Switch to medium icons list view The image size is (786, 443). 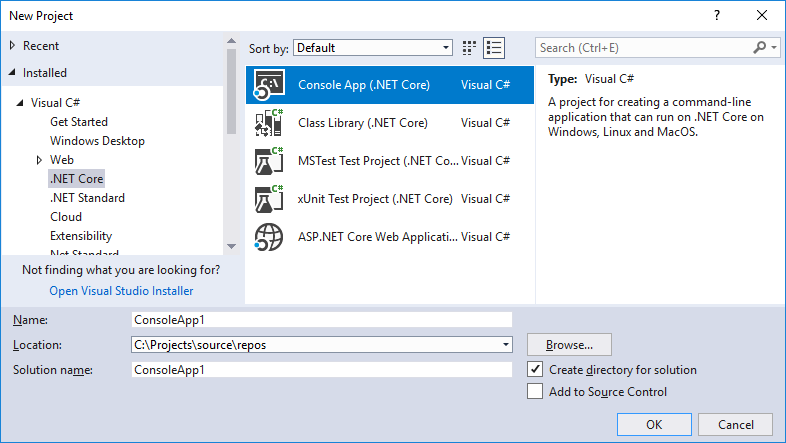pos(494,48)
